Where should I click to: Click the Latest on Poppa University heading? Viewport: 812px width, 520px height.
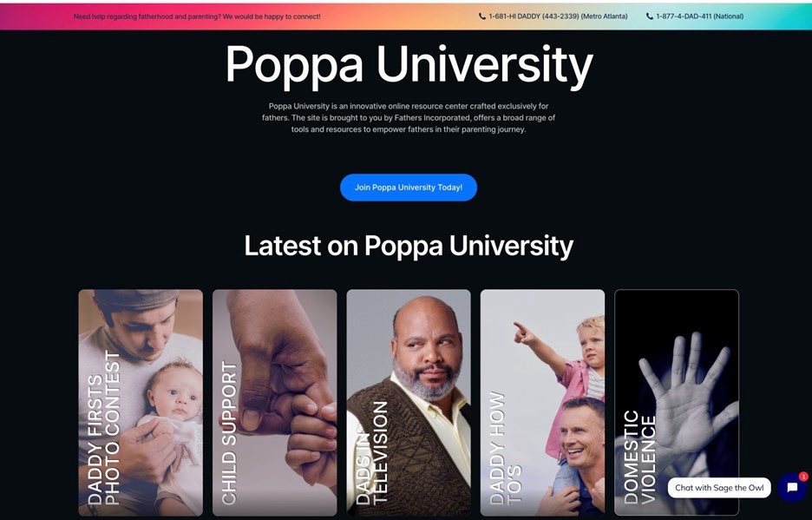click(409, 246)
